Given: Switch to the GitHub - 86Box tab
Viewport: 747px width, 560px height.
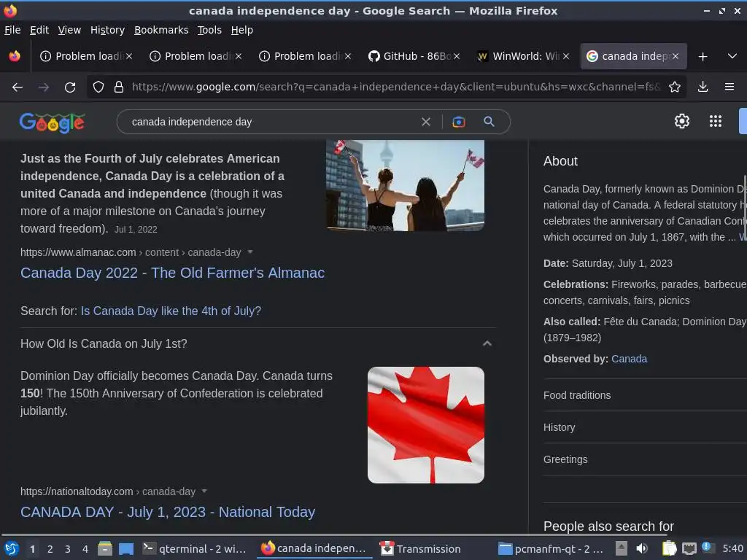Looking at the screenshot, I should pyautogui.click(x=414, y=56).
